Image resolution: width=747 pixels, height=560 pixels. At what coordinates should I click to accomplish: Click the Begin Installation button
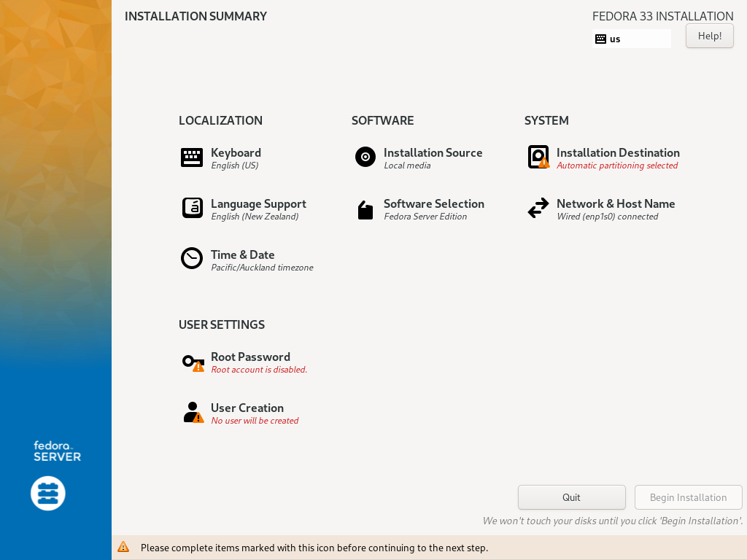(688, 497)
